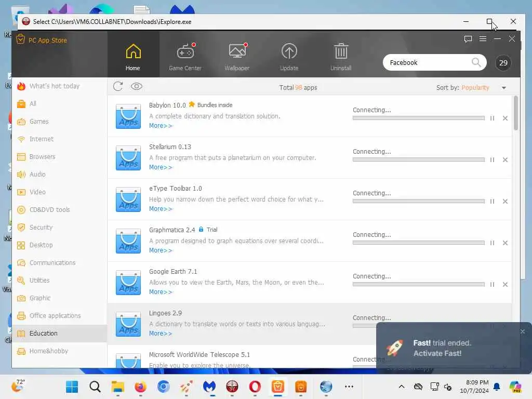Toggle the eye view icon
532x399 pixels.
(x=137, y=87)
